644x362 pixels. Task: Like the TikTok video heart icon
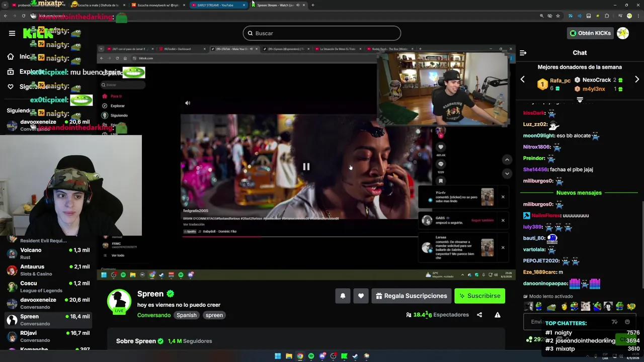[x=441, y=147]
